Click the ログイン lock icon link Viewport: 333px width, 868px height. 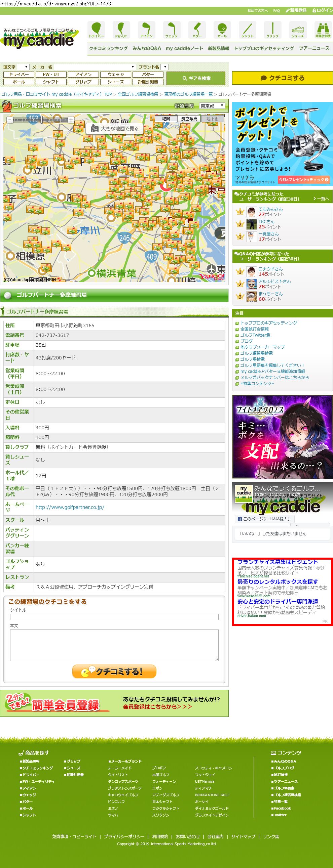[x=323, y=10]
